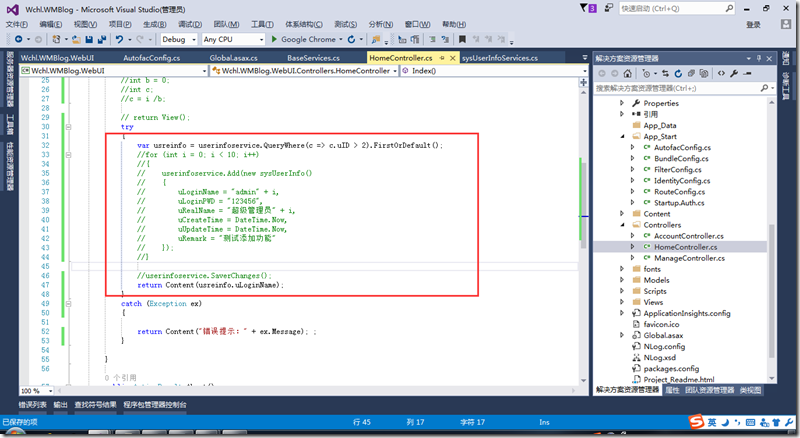Viewport: 800px width, 438px height.
Task: Collapse the try block outlining at line 30
Action: pyautogui.click(x=68, y=127)
